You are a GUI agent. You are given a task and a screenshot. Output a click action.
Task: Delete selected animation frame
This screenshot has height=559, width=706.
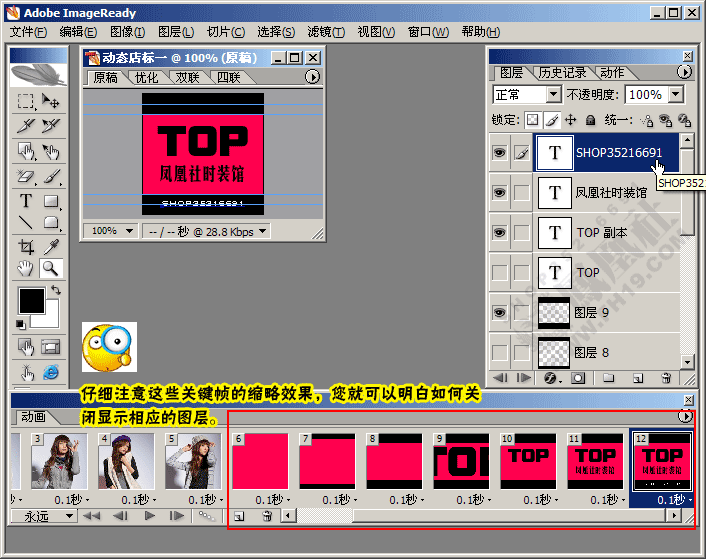click(x=267, y=516)
